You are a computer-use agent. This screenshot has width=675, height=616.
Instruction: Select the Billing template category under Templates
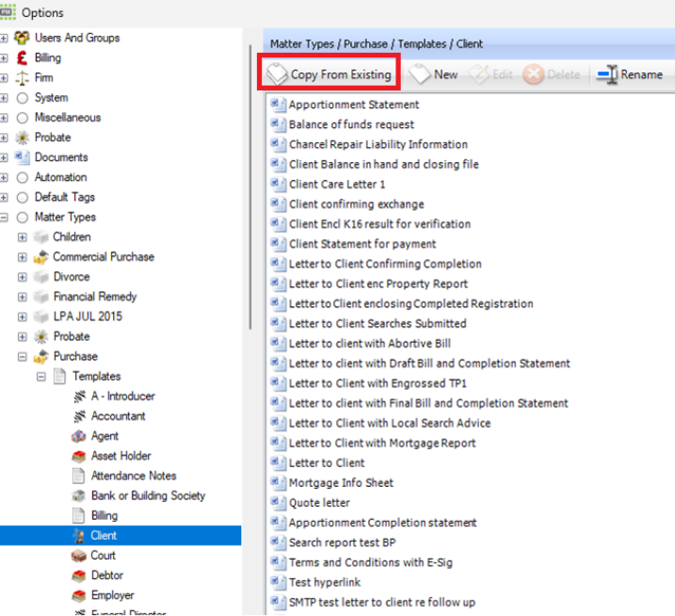tap(104, 515)
